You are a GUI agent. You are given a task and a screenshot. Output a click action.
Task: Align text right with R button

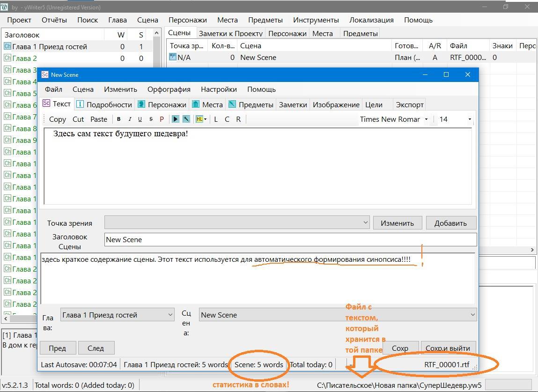[238, 119]
